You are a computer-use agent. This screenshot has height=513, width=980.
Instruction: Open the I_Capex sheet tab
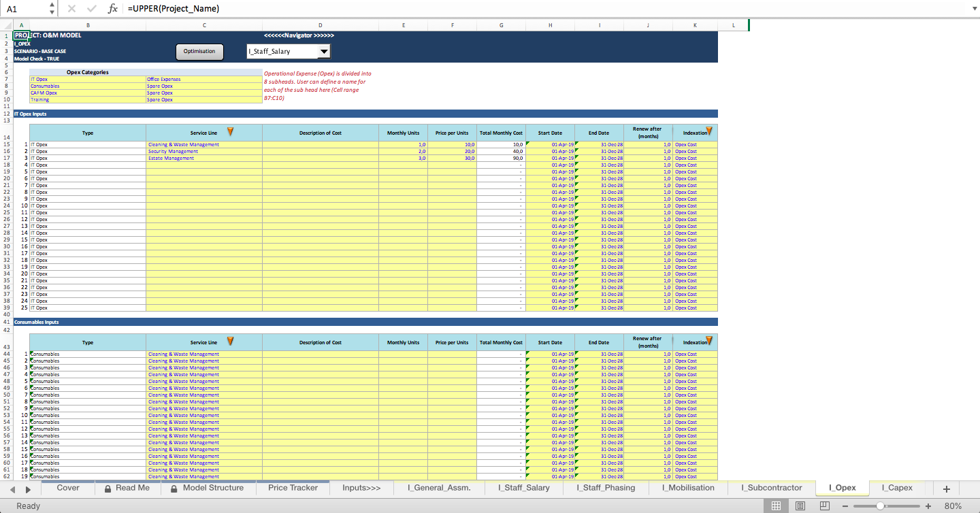897,488
